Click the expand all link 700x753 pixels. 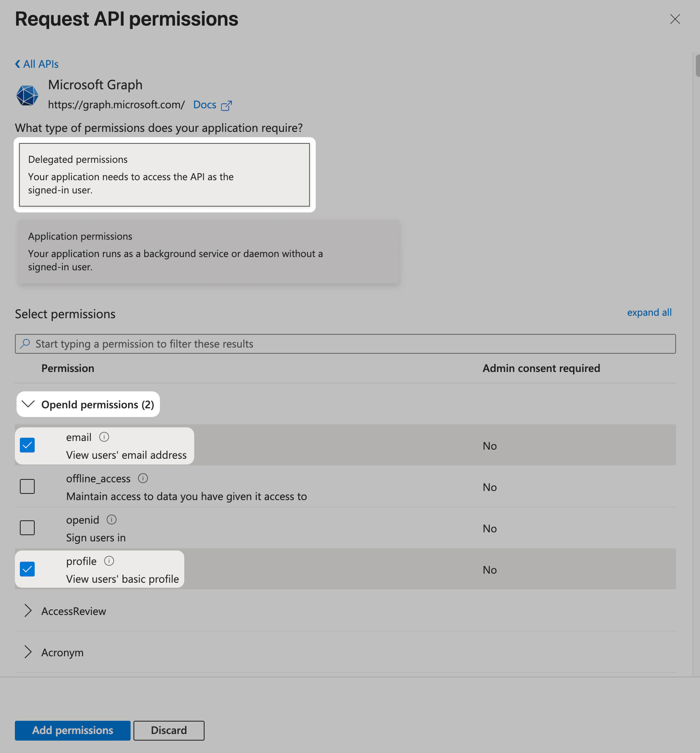pos(649,312)
